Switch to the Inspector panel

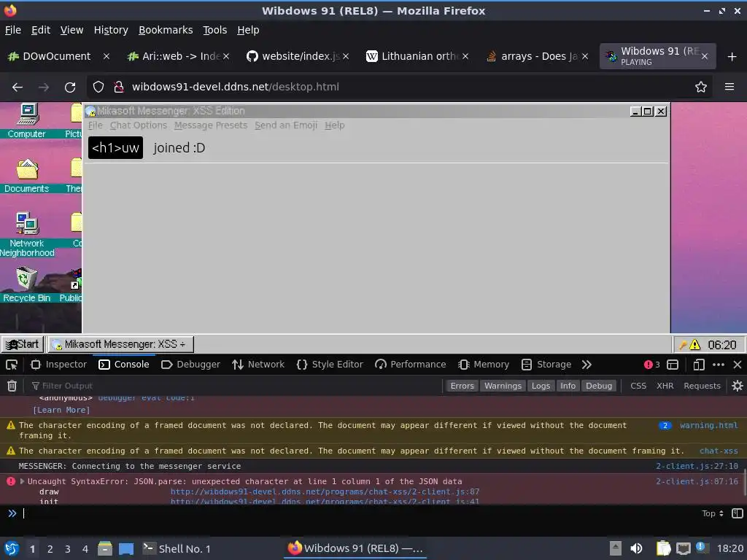(58, 365)
